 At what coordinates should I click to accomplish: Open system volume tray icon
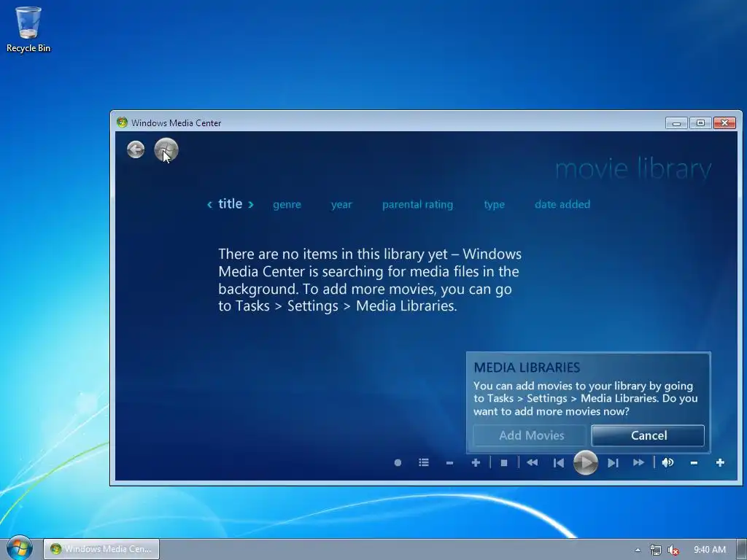point(673,550)
